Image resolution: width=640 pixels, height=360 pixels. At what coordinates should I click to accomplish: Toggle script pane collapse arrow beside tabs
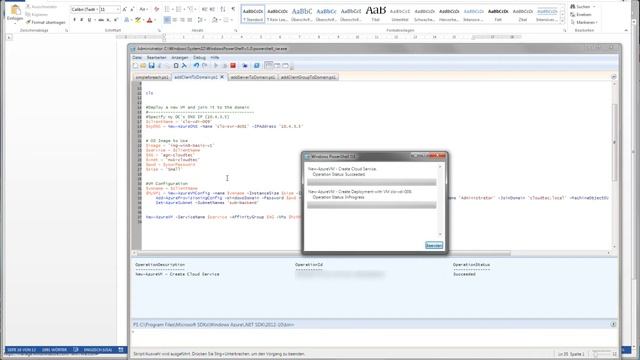613,77
